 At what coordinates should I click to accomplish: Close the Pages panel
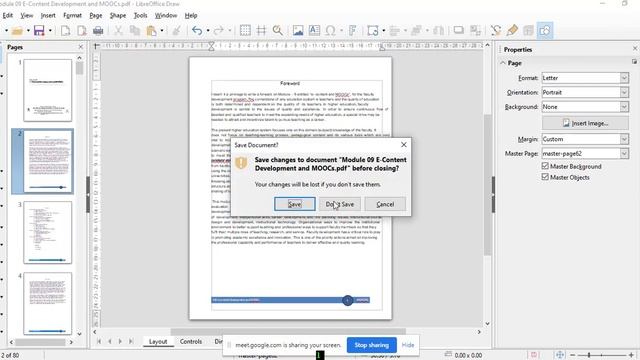(80, 47)
